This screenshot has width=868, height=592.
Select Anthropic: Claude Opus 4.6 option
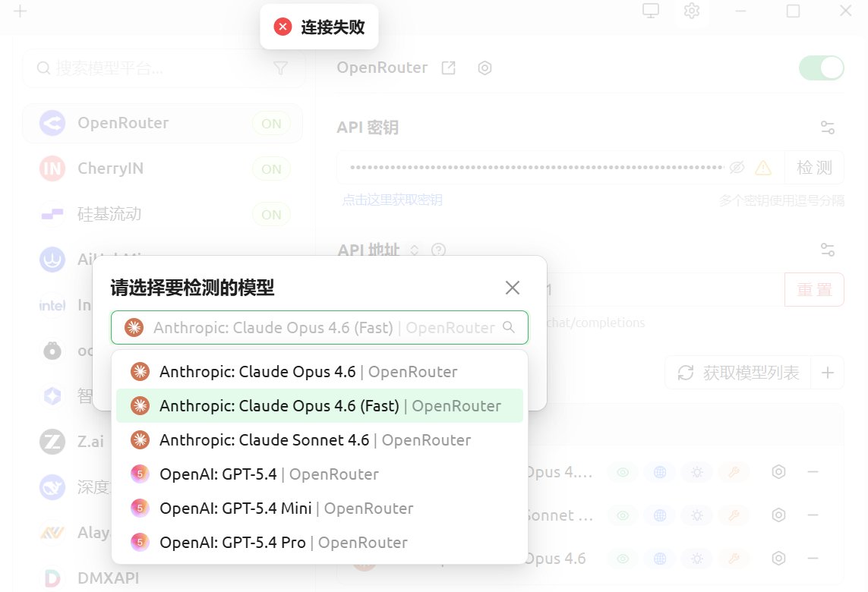coord(320,372)
